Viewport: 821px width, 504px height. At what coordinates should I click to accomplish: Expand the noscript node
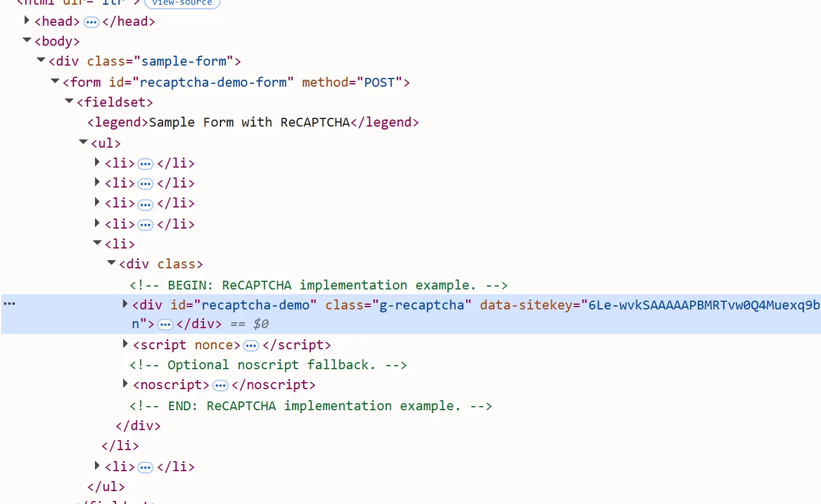coord(125,384)
